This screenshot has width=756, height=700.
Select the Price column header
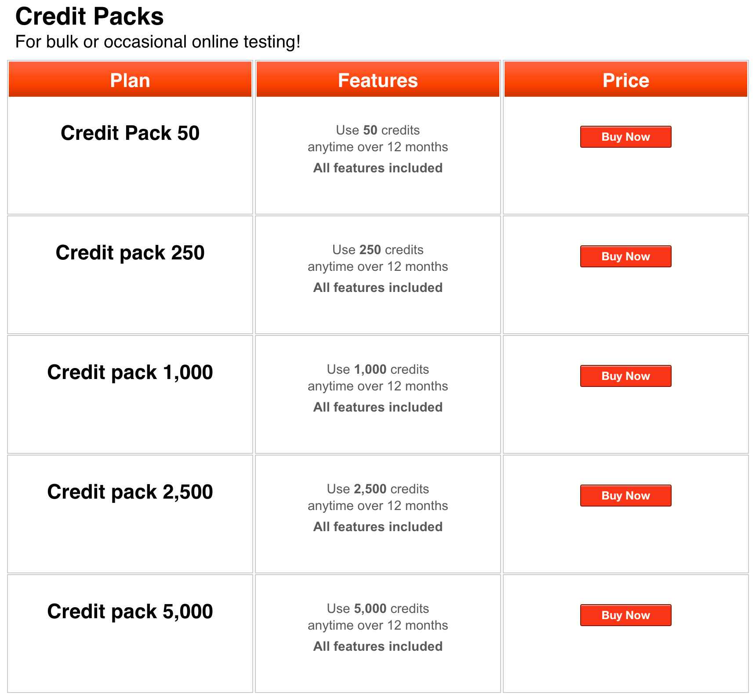(x=625, y=80)
